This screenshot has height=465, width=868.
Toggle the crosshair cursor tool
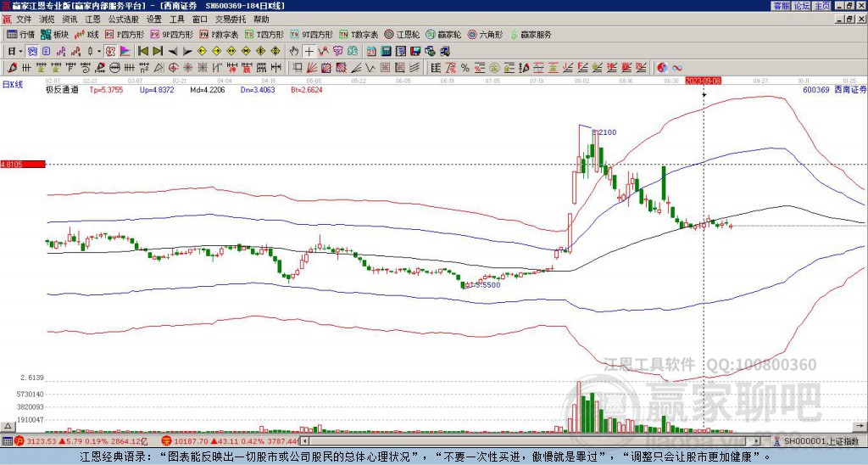(309, 51)
